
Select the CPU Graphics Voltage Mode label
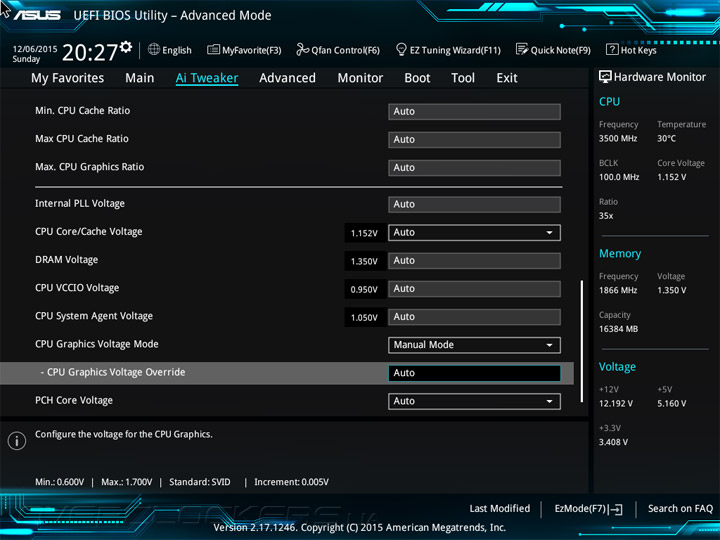[97, 344]
